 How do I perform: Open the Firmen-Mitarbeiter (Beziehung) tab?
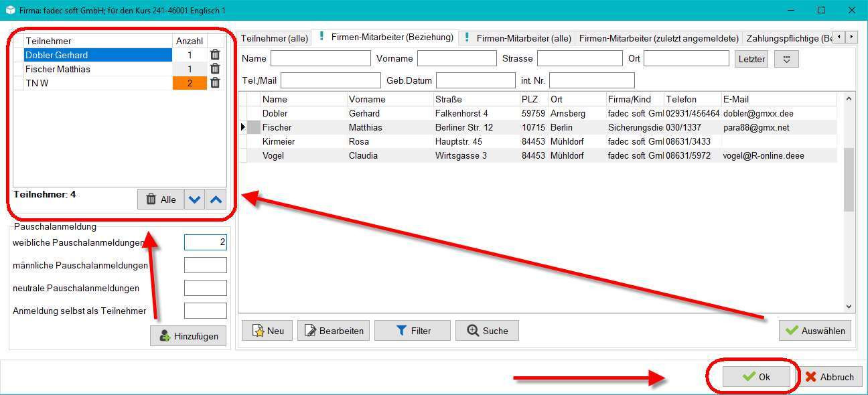(386, 37)
